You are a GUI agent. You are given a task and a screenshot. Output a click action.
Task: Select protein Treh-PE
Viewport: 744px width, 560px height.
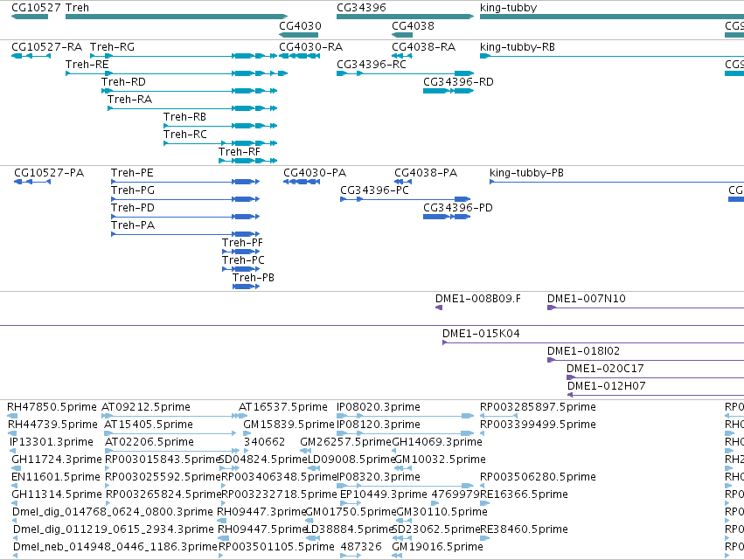[185, 182]
